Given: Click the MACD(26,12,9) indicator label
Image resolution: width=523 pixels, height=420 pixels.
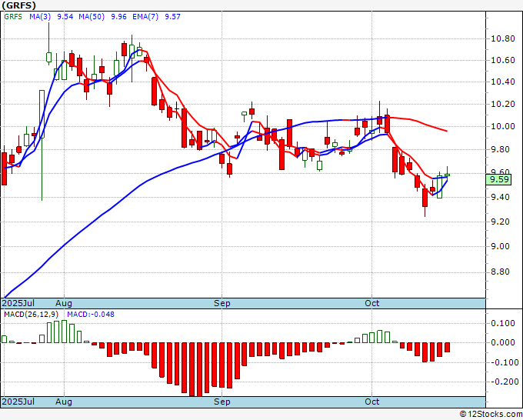Looking at the screenshot, I should click(31, 315).
